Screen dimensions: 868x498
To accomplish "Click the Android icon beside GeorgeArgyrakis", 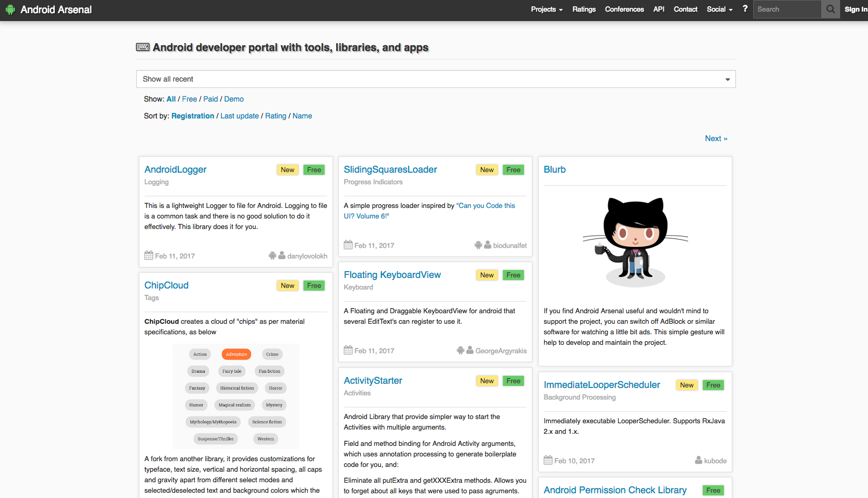I will point(461,350).
